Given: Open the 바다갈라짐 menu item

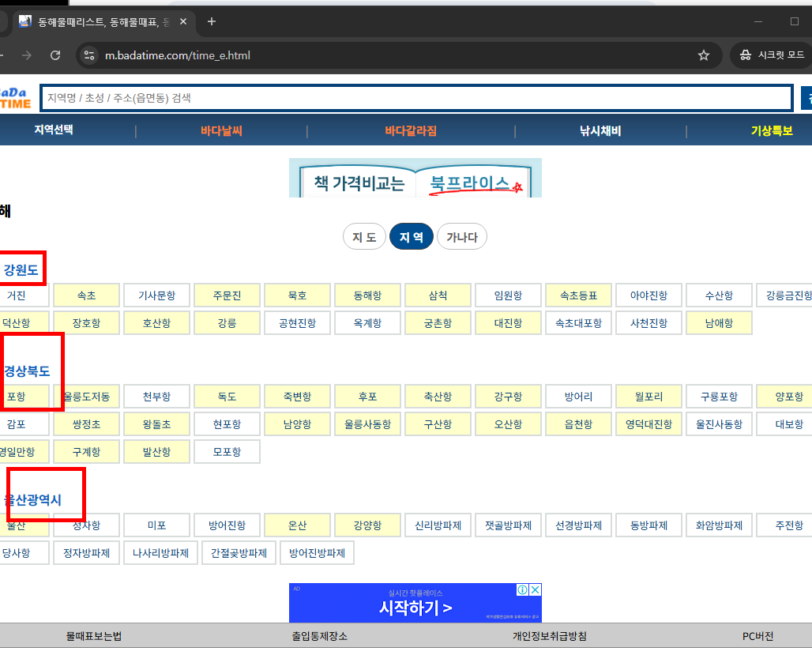Looking at the screenshot, I should pyautogui.click(x=411, y=130).
